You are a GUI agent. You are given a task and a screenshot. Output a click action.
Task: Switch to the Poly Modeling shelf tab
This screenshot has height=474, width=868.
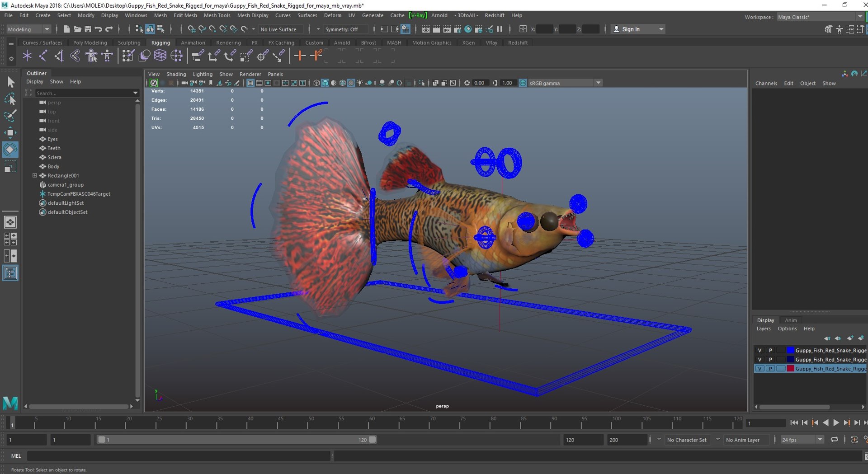coord(90,42)
